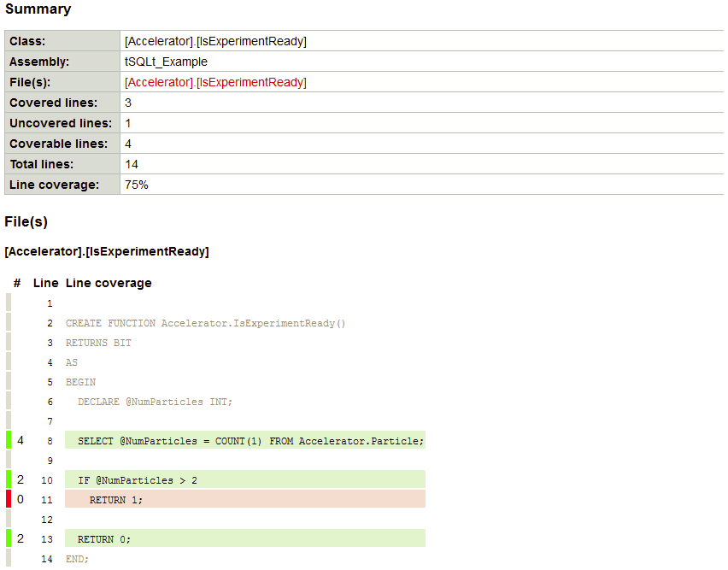Click the 'END;' statement on line 14
Viewport: 728px width, 570px height.
tap(77, 559)
